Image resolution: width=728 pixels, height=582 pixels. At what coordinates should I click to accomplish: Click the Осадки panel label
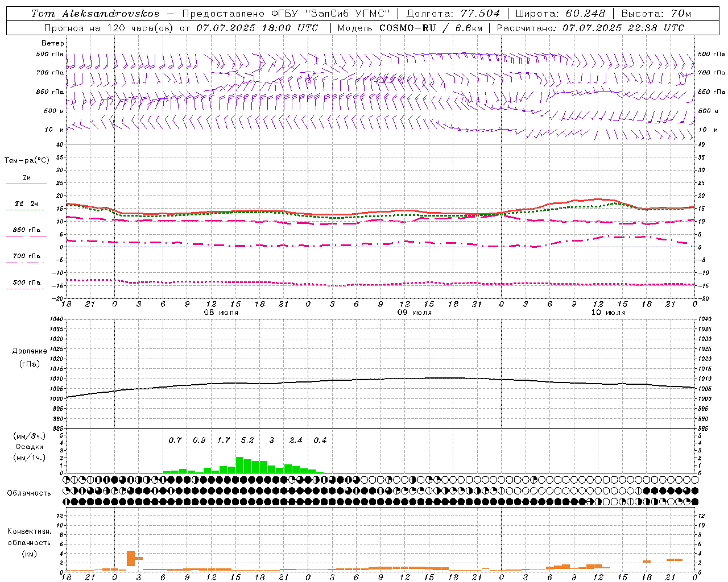[30, 447]
